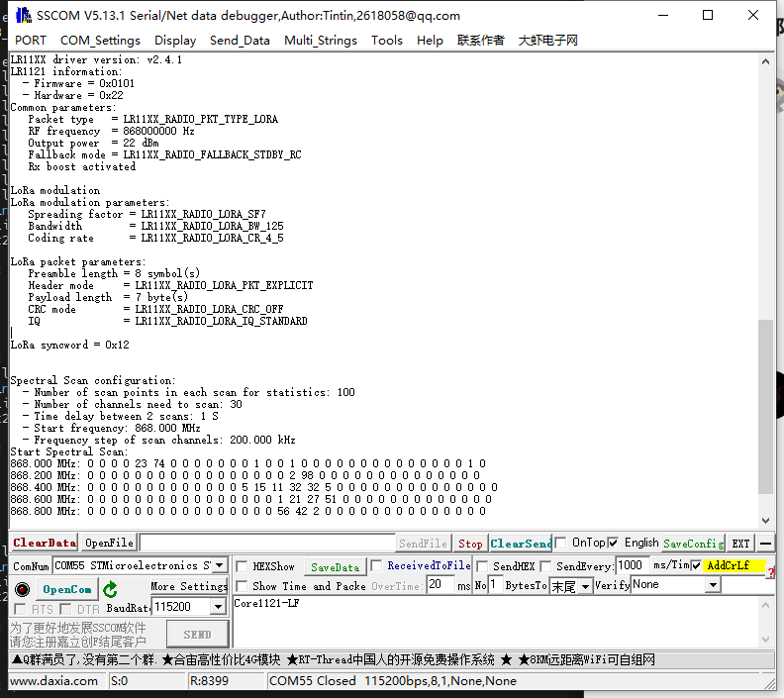Enable the HEXShow checkbox
The width and height of the screenshot is (784, 698).
[x=242, y=566]
